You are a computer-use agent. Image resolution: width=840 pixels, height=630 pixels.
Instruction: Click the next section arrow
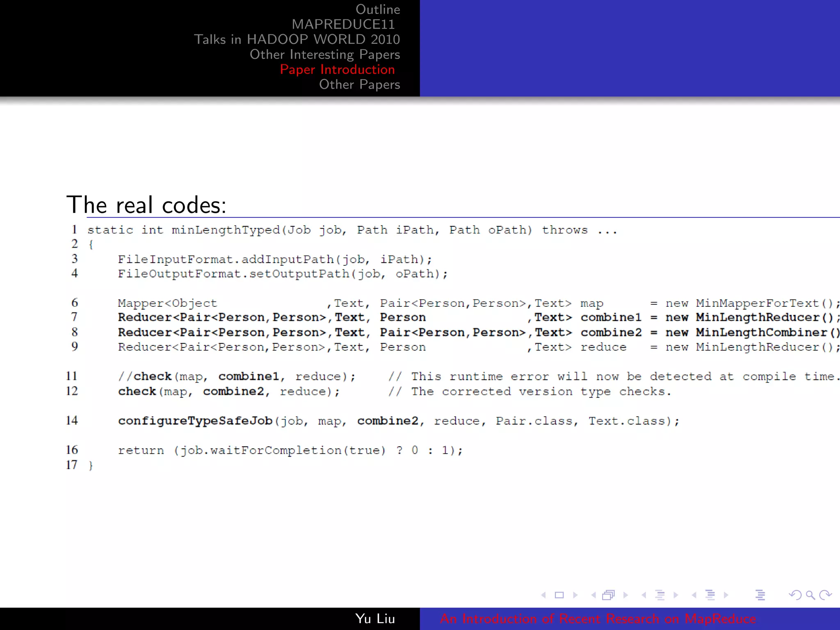coord(726,595)
